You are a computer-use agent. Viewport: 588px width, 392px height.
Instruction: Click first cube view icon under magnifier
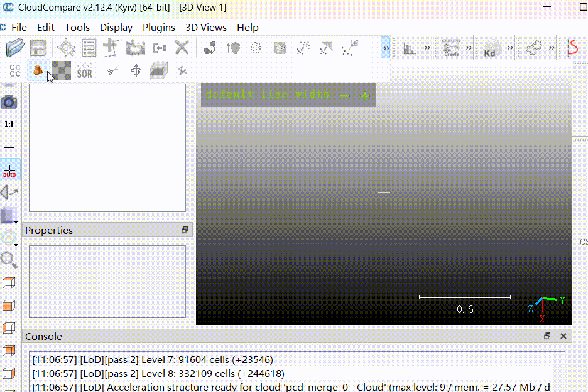point(9,283)
